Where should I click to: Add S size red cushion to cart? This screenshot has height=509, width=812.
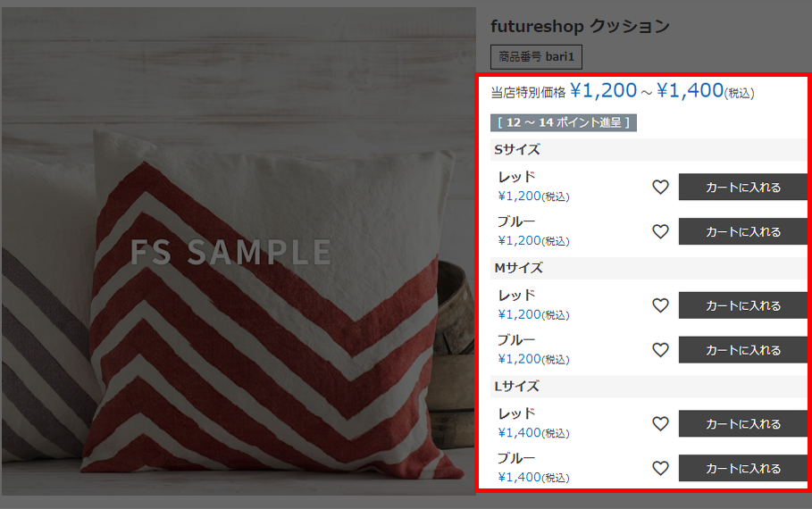743,187
